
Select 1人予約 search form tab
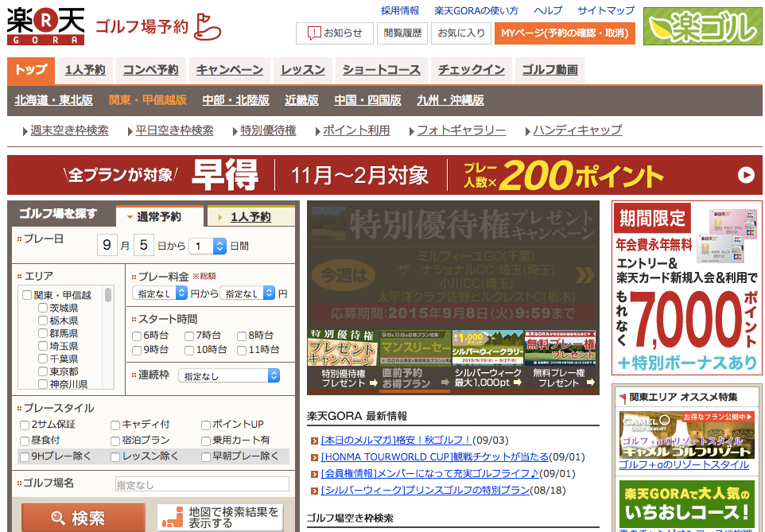coord(250,217)
